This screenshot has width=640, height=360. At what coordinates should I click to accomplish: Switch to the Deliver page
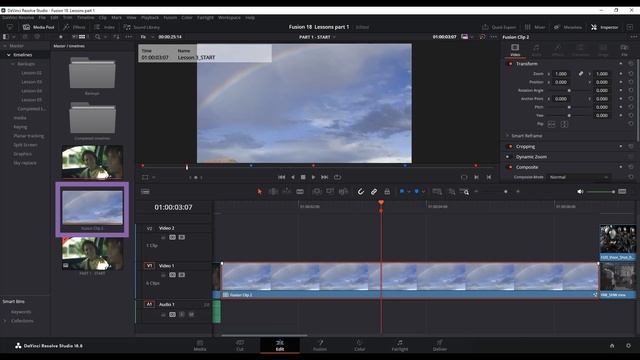pyautogui.click(x=440, y=345)
